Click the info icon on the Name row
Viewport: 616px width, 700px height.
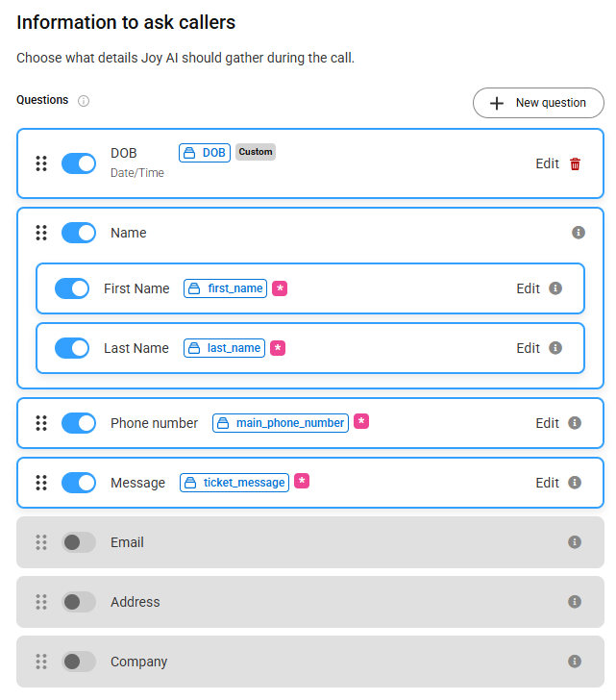[579, 233]
